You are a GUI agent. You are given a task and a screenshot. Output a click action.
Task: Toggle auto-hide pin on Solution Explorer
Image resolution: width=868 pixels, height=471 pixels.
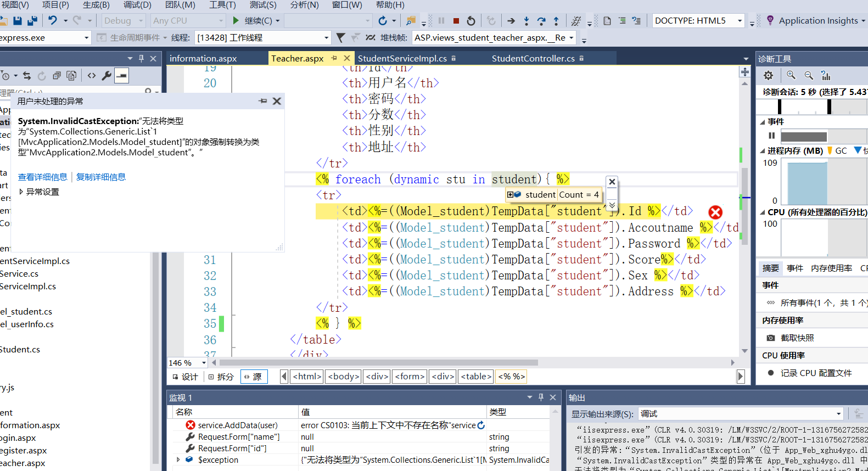click(x=141, y=58)
